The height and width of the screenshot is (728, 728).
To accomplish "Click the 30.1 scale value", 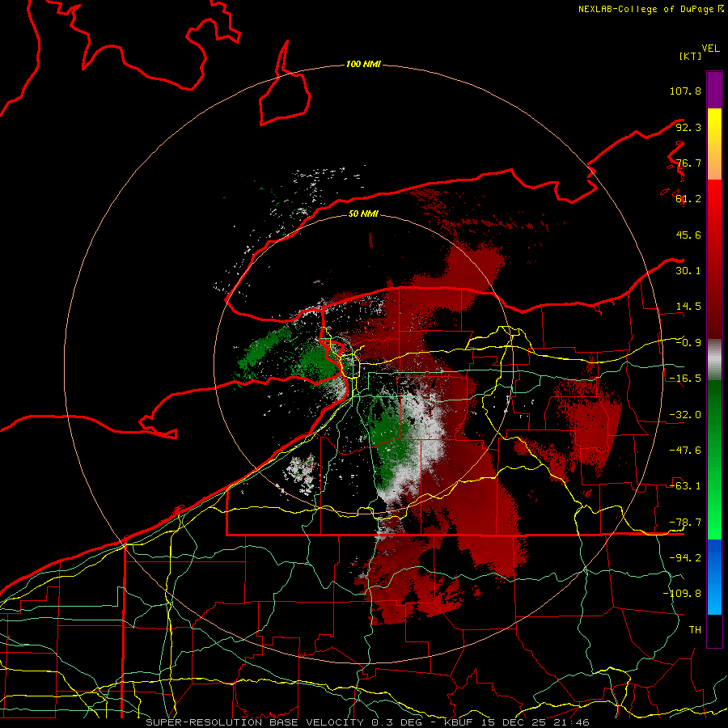I will [688, 271].
